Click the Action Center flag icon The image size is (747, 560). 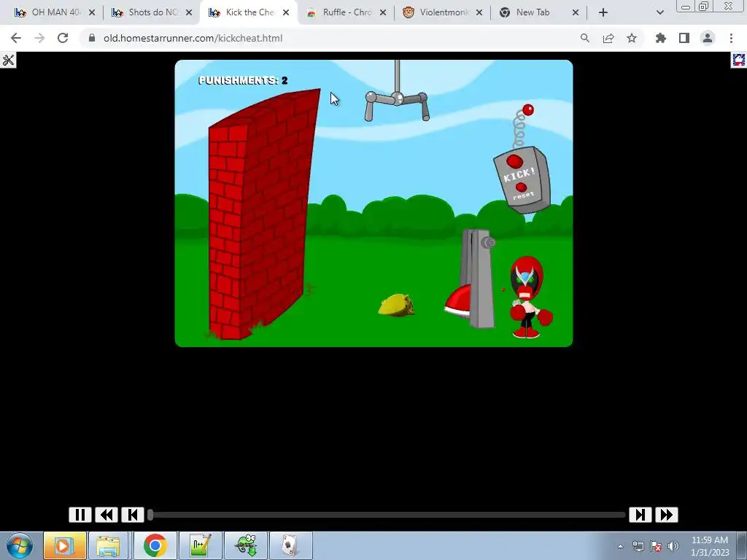656,546
